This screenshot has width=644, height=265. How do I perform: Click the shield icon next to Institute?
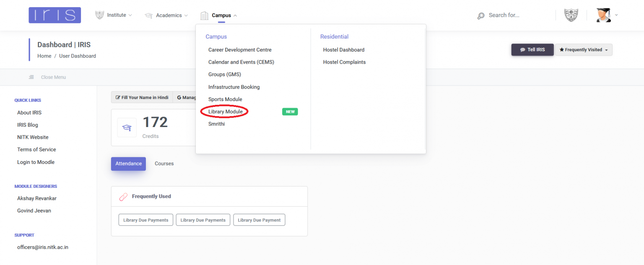99,15
